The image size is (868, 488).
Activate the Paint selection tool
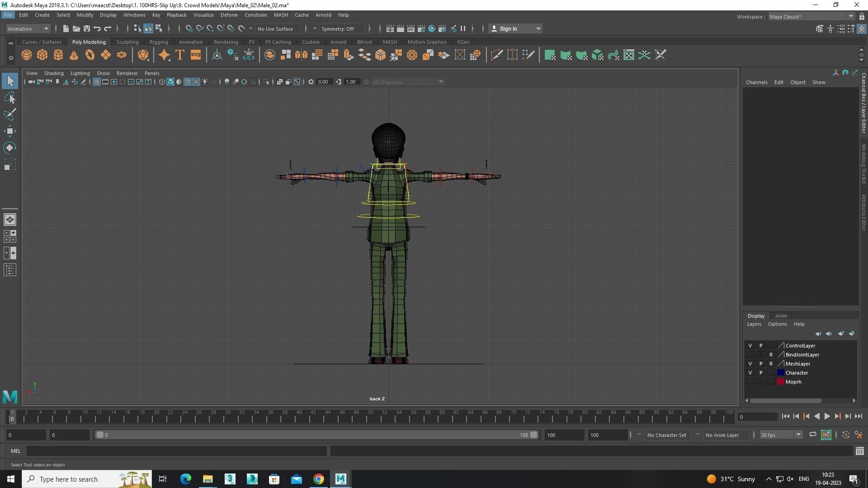[x=10, y=114]
